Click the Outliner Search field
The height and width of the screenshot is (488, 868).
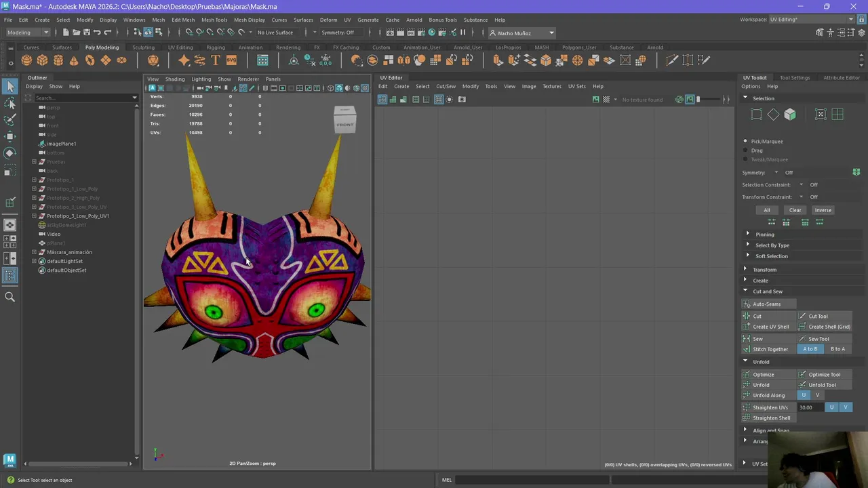81,98
